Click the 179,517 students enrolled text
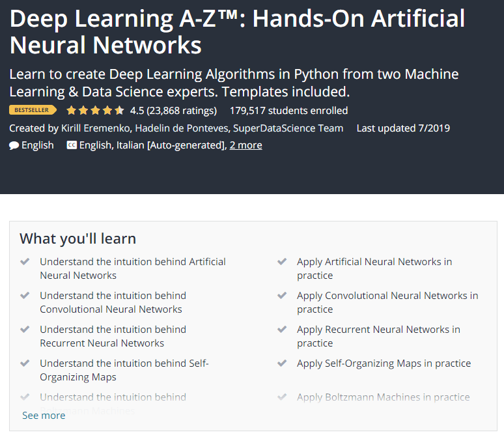The width and height of the screenshot is (504, 441). (x=288, y=111)
